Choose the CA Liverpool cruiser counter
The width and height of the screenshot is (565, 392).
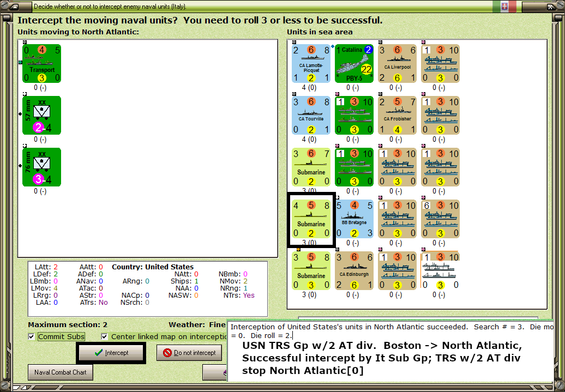pyautogui.click(x=398, y=63)
